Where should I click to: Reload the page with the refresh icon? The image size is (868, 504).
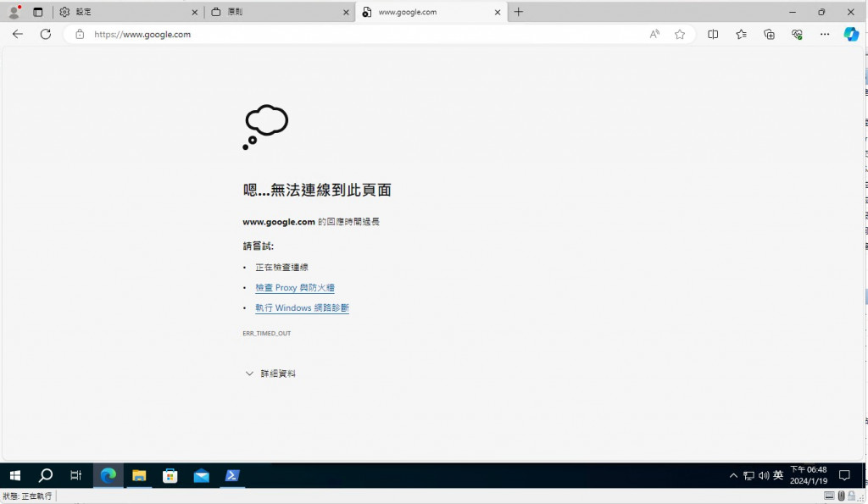[46, 34]
